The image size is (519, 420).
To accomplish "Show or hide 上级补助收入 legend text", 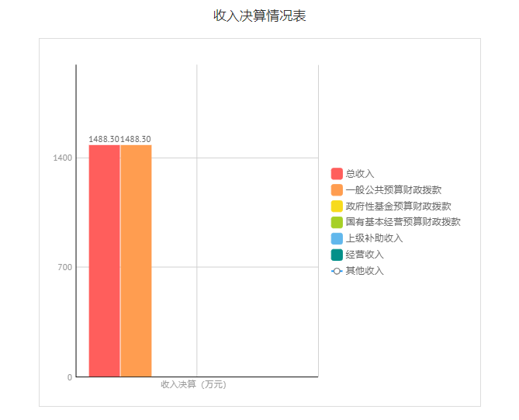I will click(374, 238).
